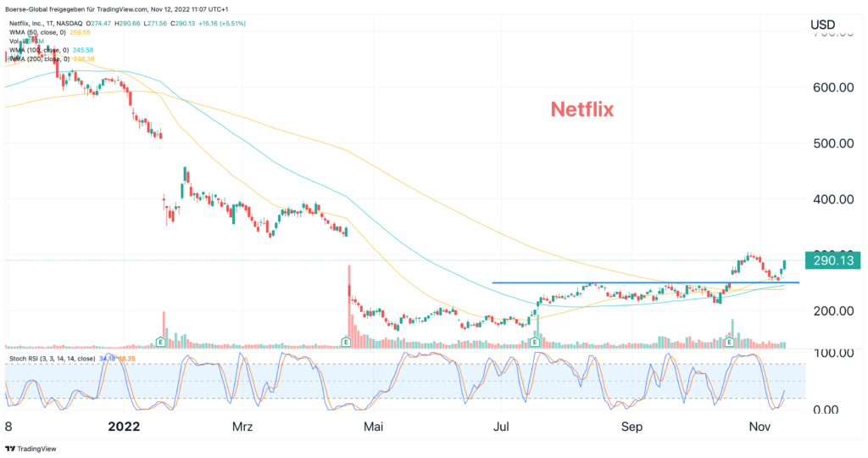The image size is (868, 458).
Task: Click the 500.00 price axis label
Action: (833, 143)
